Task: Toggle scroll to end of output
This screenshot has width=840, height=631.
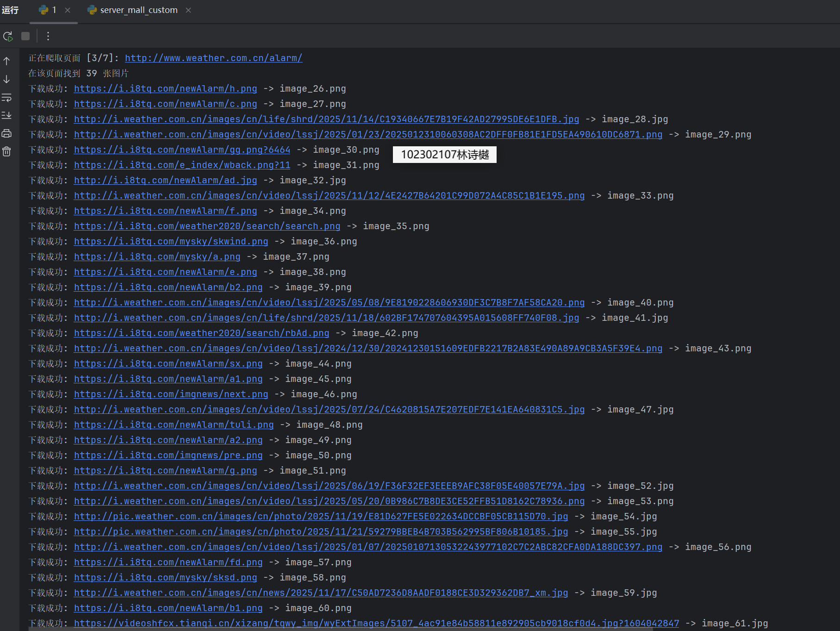Action: 6,115
